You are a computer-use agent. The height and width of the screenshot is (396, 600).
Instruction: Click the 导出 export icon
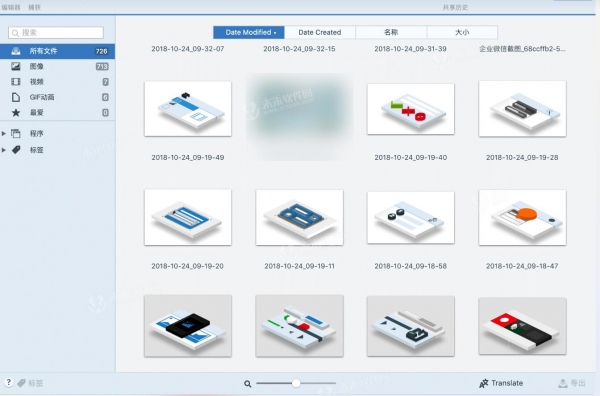coord(563,383)
